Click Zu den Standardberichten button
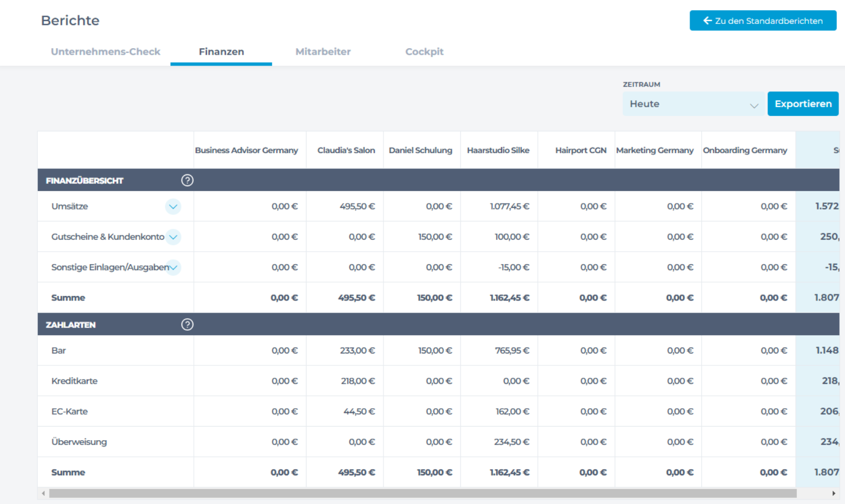Screen dimensions: 845x504 click(x=763, y=21)
